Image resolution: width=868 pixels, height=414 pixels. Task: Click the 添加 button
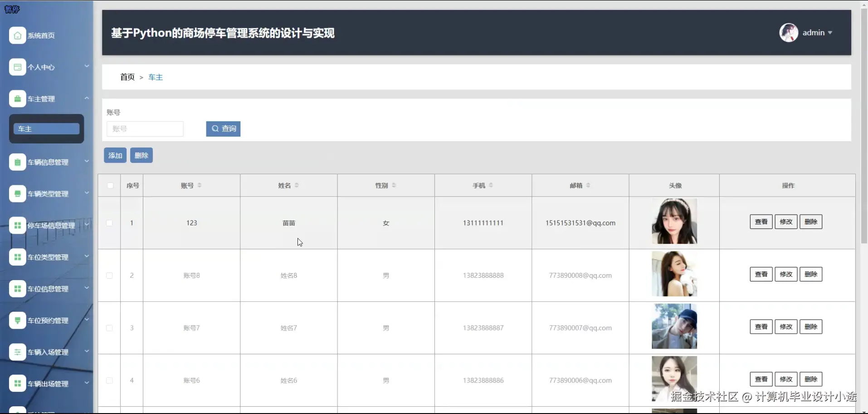tap(115, 155)
